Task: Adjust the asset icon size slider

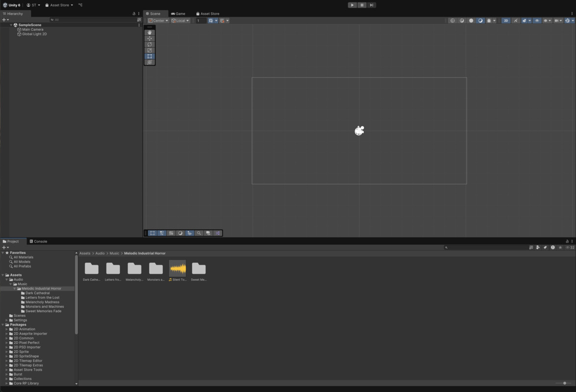Action: [x=564, y=383]
